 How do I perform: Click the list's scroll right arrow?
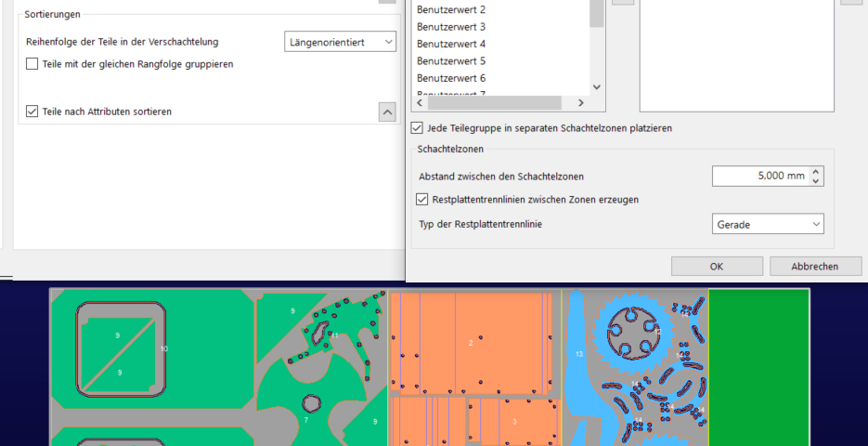coord(581,103)
